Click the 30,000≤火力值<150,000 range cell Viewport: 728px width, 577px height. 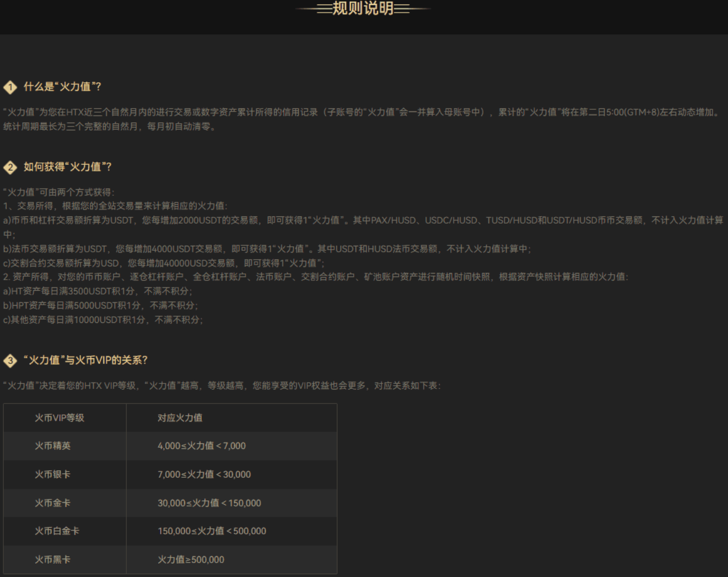[x=209, y=503]
